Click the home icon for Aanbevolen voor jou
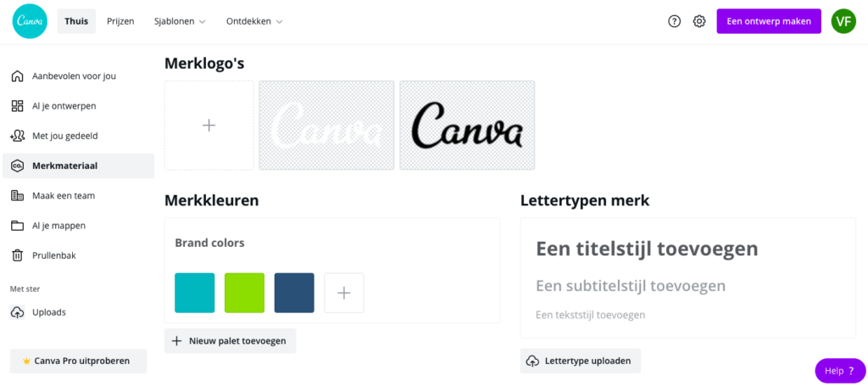 point(18,76)
